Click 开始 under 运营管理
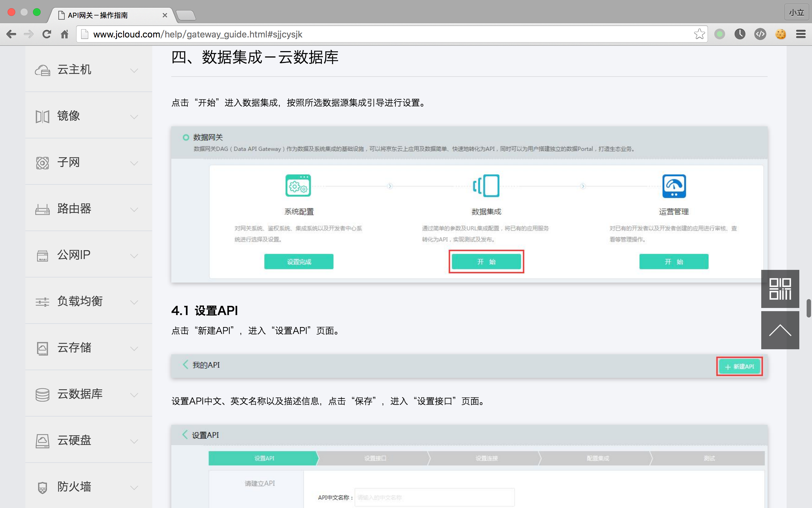Image resolution: width=812 pixels, height=508 pixels. pyautogui.click(x=674, y=261)
